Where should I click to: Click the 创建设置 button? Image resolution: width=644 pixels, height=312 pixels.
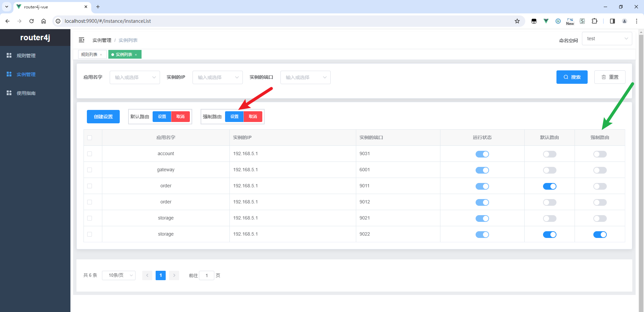tap(103, 116)
